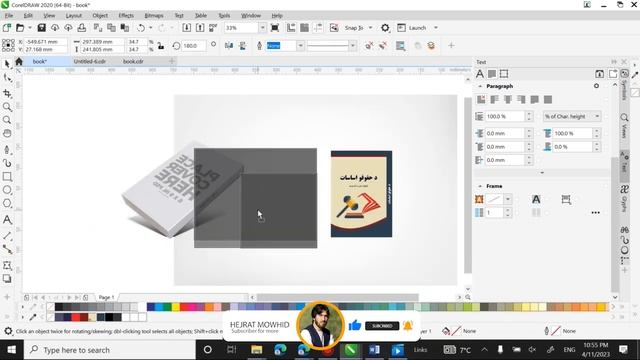Image resolution: width=640 pixels, height=360 pixels.
Task: Select the Zoom tool in the toolbox
Action: (7, 107)
